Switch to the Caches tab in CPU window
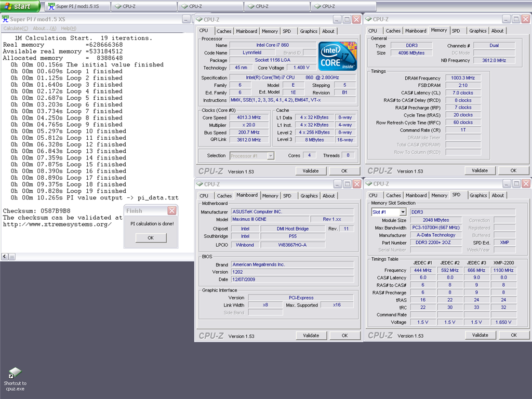The height and width of the screenshot is (399, 532). pyautogui.click(x=224, y=31)
